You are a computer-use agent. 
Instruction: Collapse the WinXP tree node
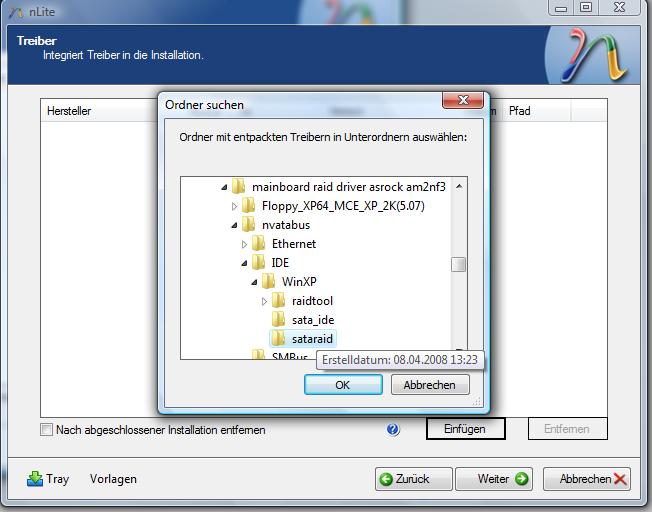click(254, 282)
